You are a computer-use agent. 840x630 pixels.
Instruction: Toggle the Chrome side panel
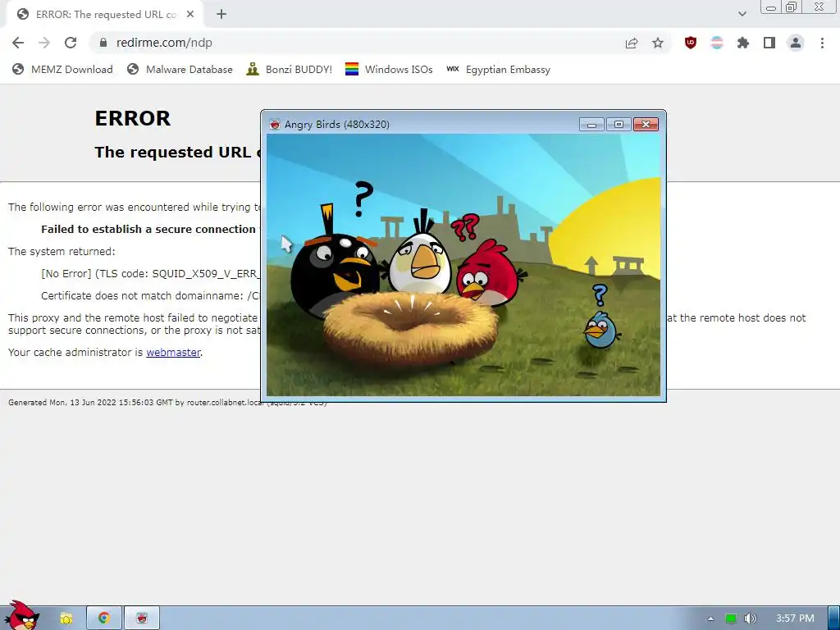click(x=769, y=43)
